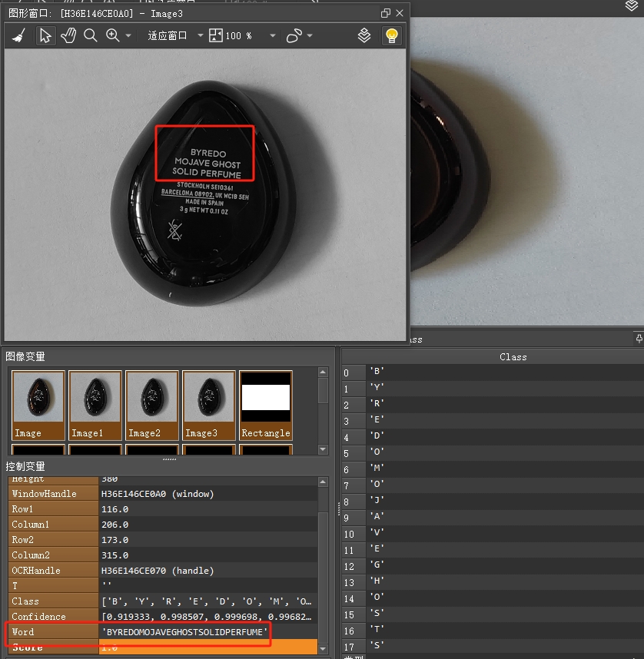This screenshot has height=659, width=644.
Task: Select row 2 containing 'R' in Class table
Action: 493,404
